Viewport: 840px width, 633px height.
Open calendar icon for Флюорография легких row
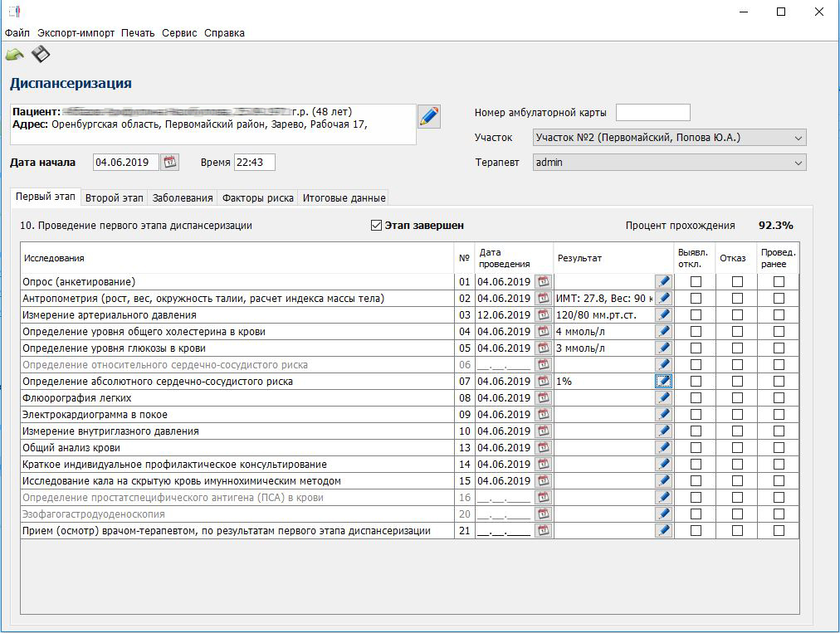pyautogui.click(x=543, y=398)
